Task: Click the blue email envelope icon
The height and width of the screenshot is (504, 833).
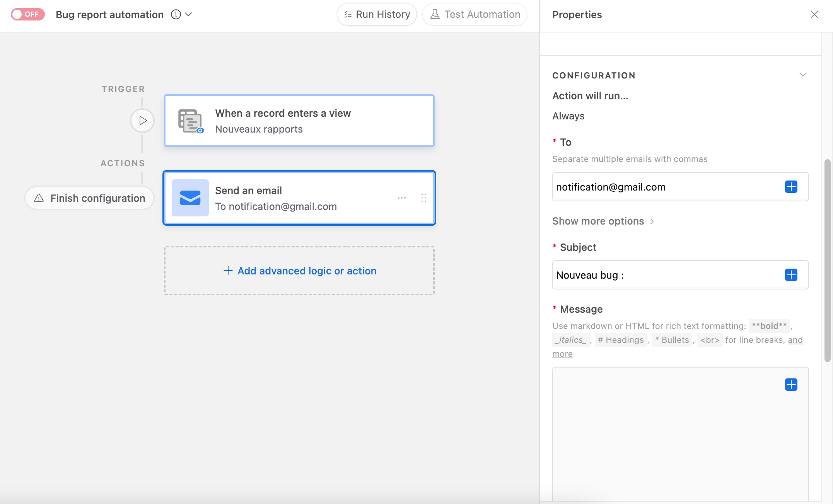Action: 190,198
